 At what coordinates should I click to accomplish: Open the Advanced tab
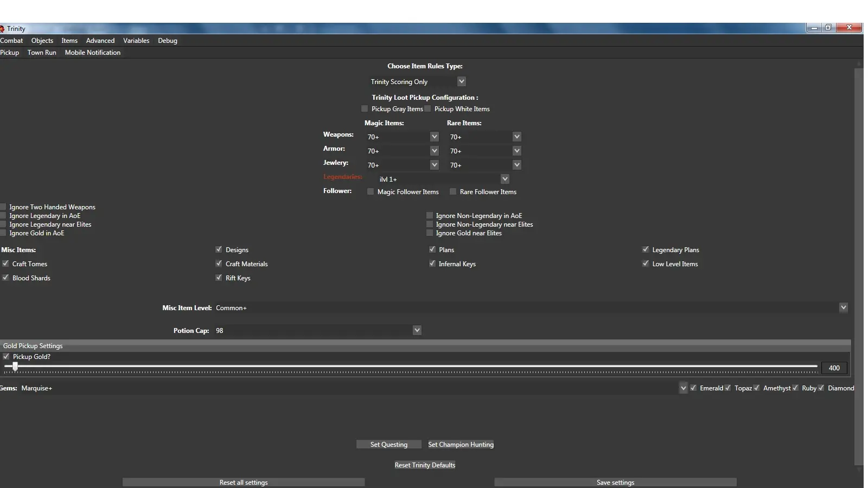point(100,41)
